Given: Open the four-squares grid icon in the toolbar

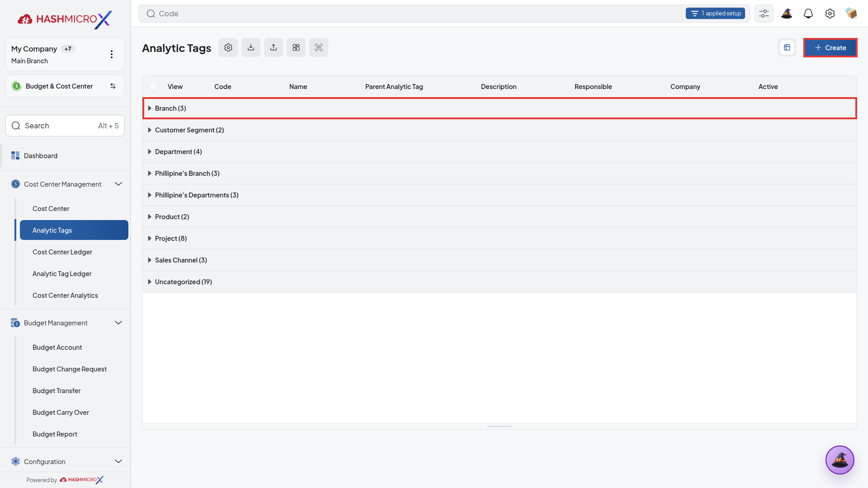Looking at the screenshot, I should click(296, 47).
